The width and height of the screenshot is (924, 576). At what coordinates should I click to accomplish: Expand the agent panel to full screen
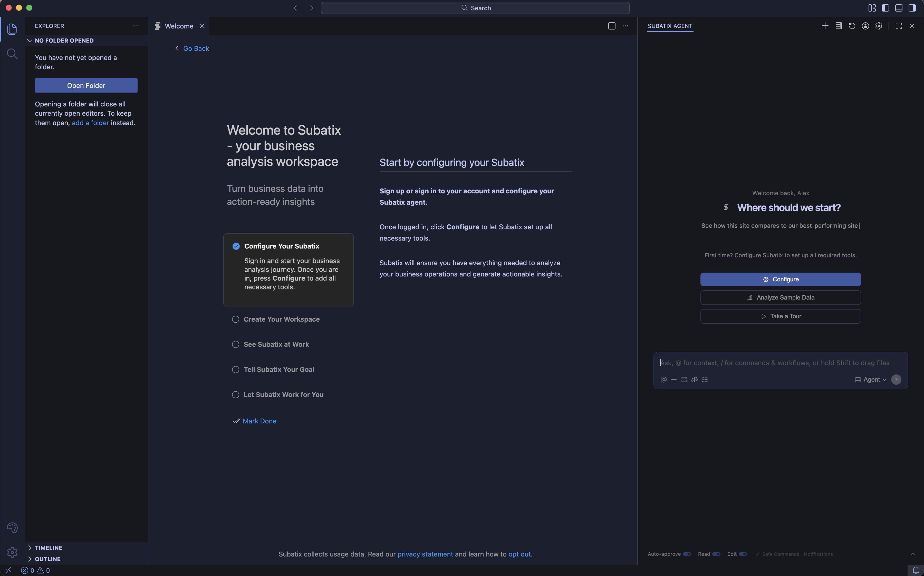[898, 26]
